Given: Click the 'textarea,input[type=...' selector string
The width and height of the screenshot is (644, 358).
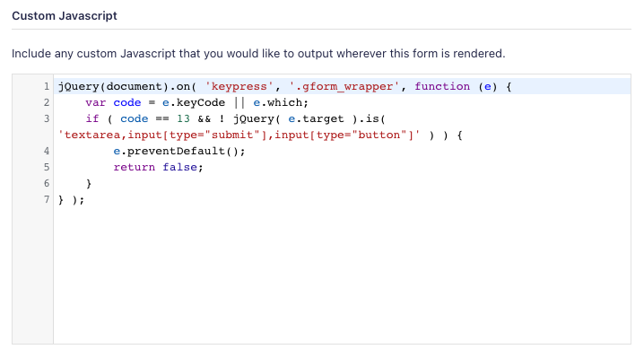Looking at the screenshot, I should pyautogui.click(x=239, y=135).
